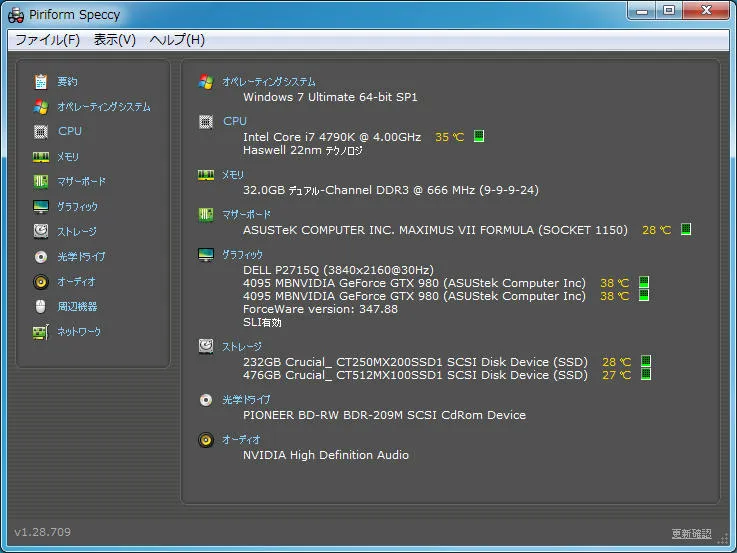Click PIONEER BD-RW BDR-209M device text
This screenshot has height=553, width=737.
click(384, 415)
